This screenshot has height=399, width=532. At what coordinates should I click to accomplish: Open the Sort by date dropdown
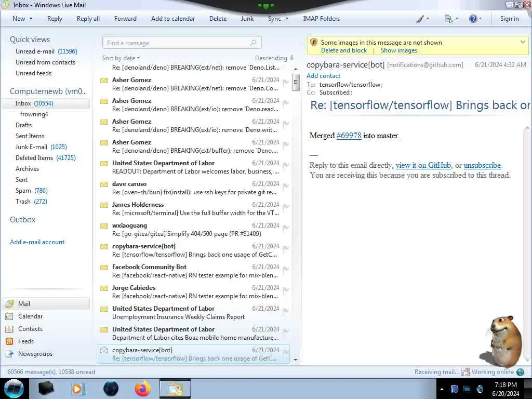(121, 58)
